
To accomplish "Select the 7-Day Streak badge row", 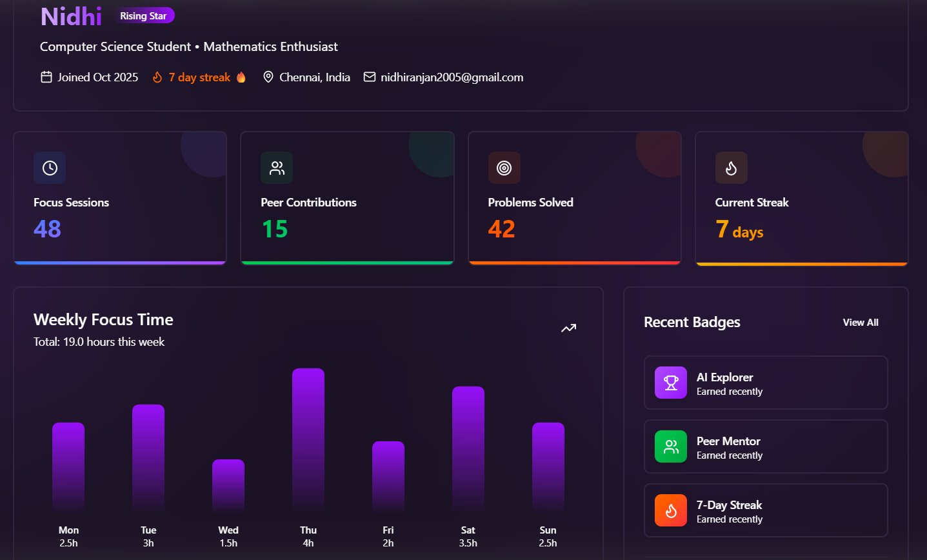I will point(766,510).
